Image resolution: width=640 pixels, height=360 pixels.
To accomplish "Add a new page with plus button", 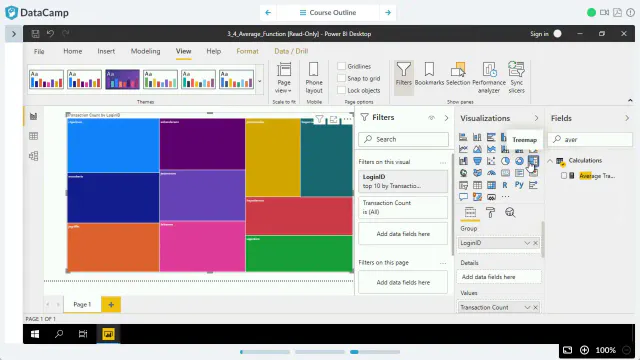I will click(111, 304).
